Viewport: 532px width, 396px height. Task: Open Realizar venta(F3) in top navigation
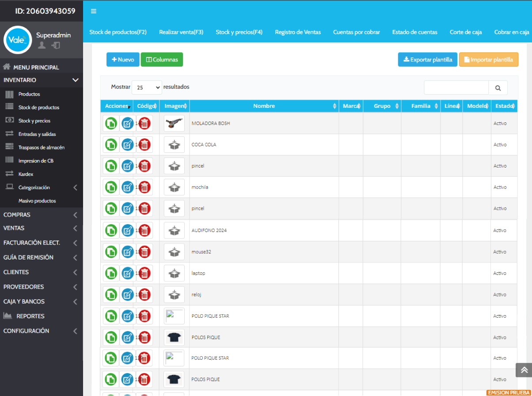click(181, 32)
